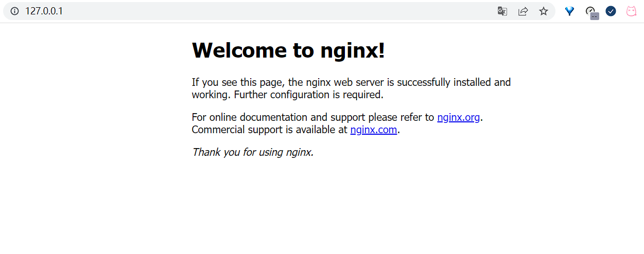The image size is (644, 254).
Task: Click the share this page icon
Action: pyautogui.click(x=523, y=11)
